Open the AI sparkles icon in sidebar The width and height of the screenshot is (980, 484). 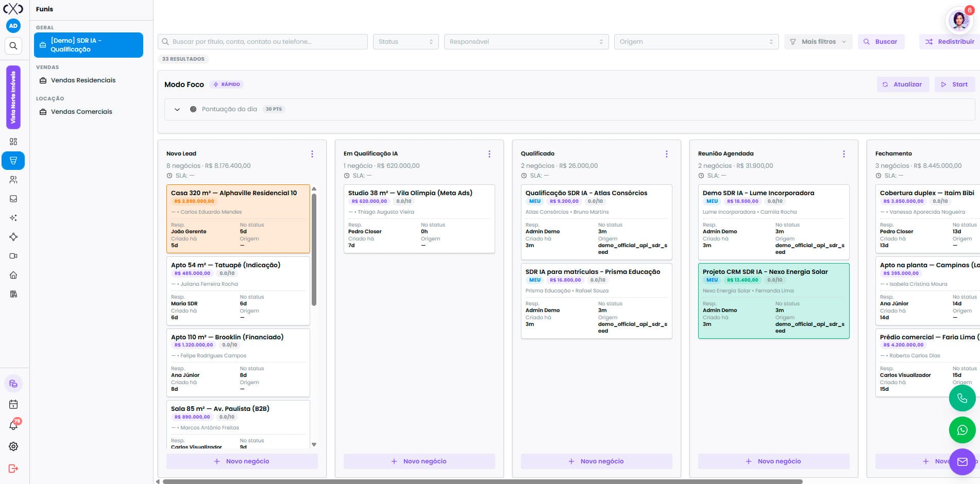(x=13, y=218)
